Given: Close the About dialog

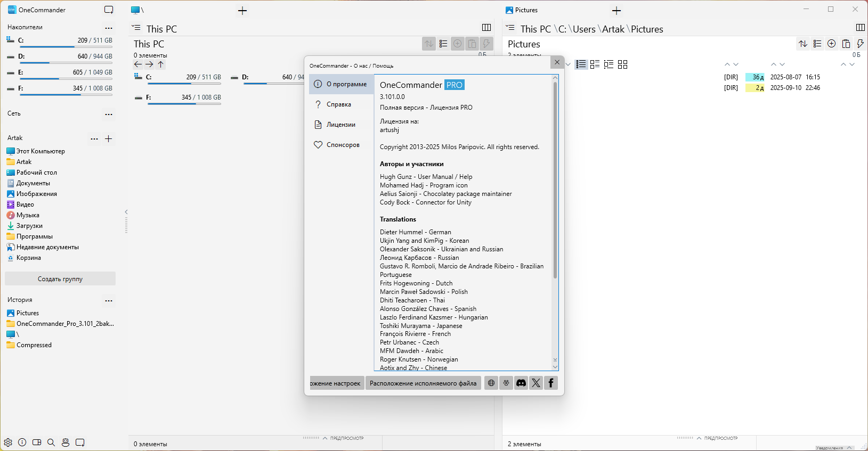Looking at the screenshot, I should 557,62.
